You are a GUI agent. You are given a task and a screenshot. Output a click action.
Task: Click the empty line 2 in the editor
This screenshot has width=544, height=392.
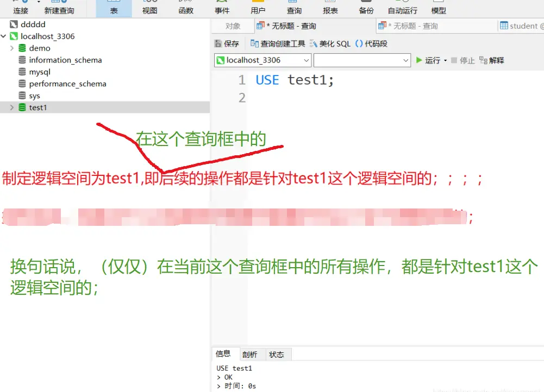coord(396,98)
